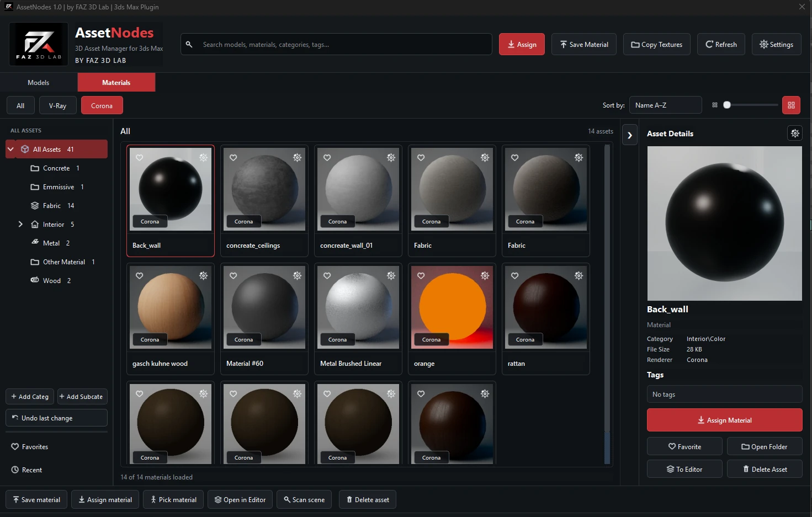The width and height of the screenshot is (812, 517).
Task: Click the search magnifier icon
Action: pyautogui.click(x=189, y=44)
